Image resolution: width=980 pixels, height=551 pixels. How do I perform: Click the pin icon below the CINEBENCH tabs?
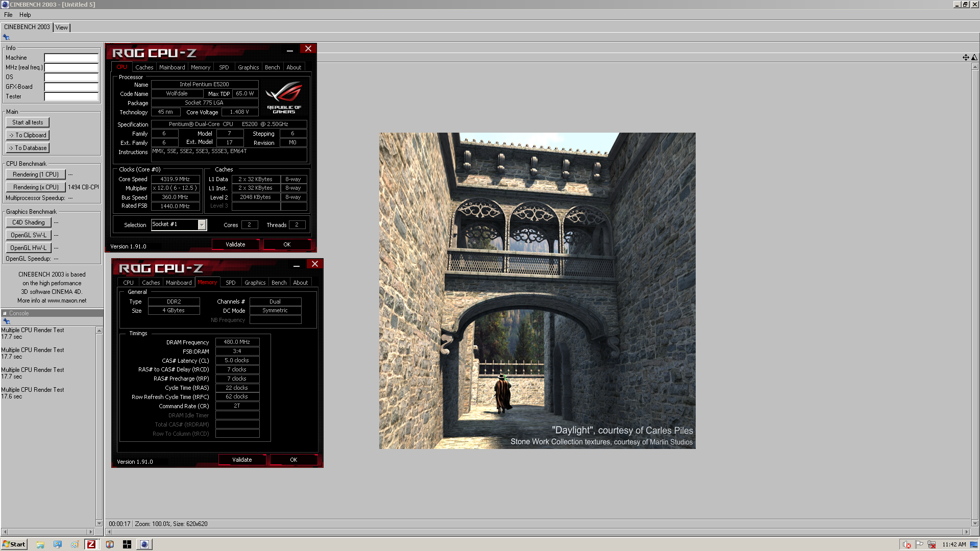point(6,37)
